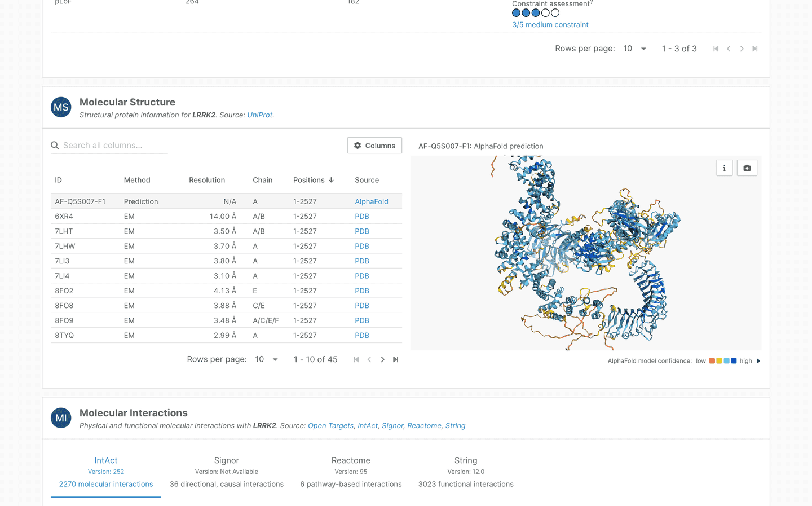Viewport: 812px width, 506px height.
Task: Open the Reactome source link in the Molecular Interactions subtitle
Action: click(425, 426)
